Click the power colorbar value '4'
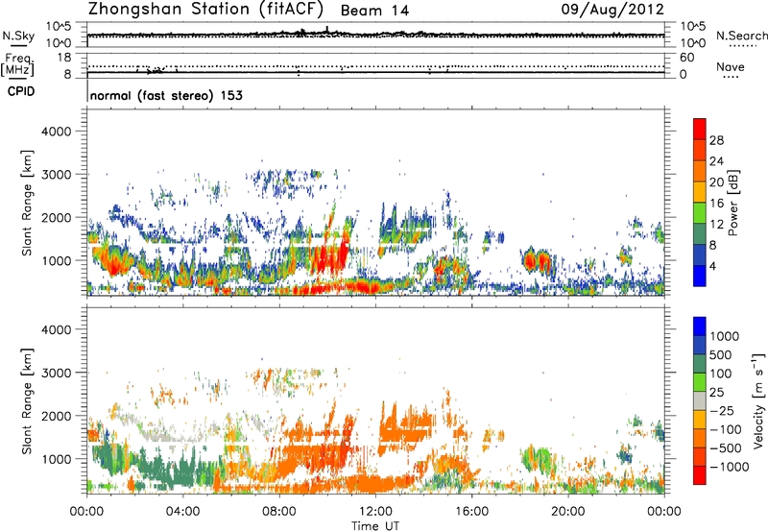Image resolution: width=768 pixels, height=532 pixels. click(x=712, y=266)
